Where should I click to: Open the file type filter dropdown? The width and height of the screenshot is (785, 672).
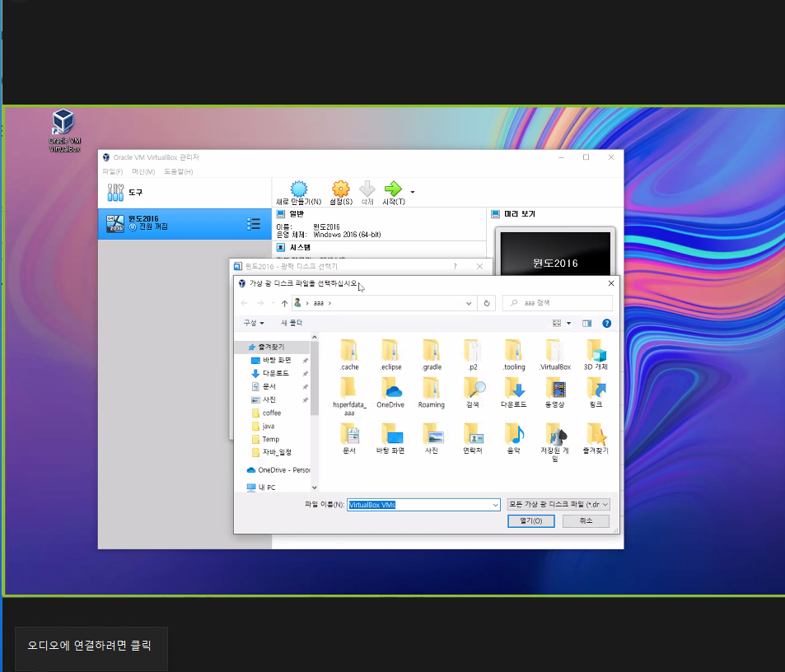[558, 504]
